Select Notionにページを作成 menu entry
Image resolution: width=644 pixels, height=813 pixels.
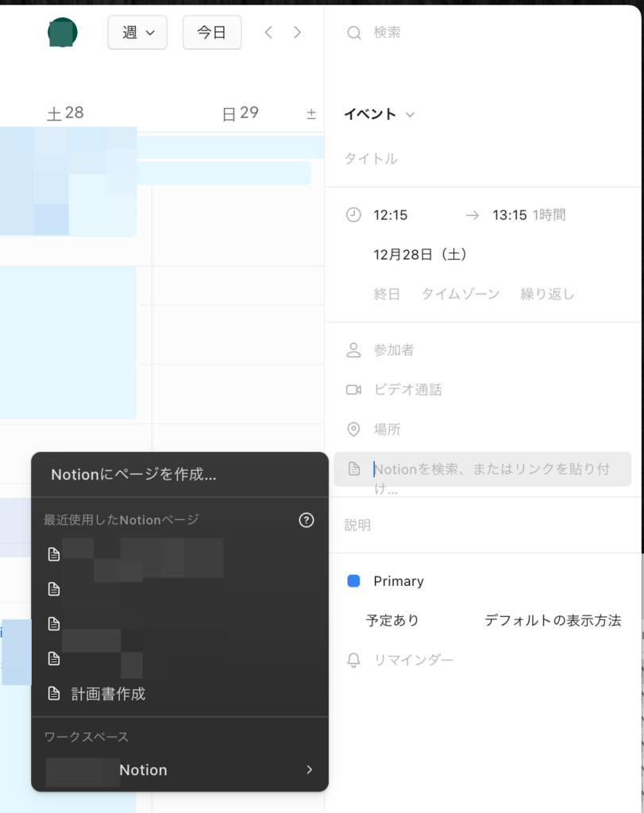click(133, 475)
